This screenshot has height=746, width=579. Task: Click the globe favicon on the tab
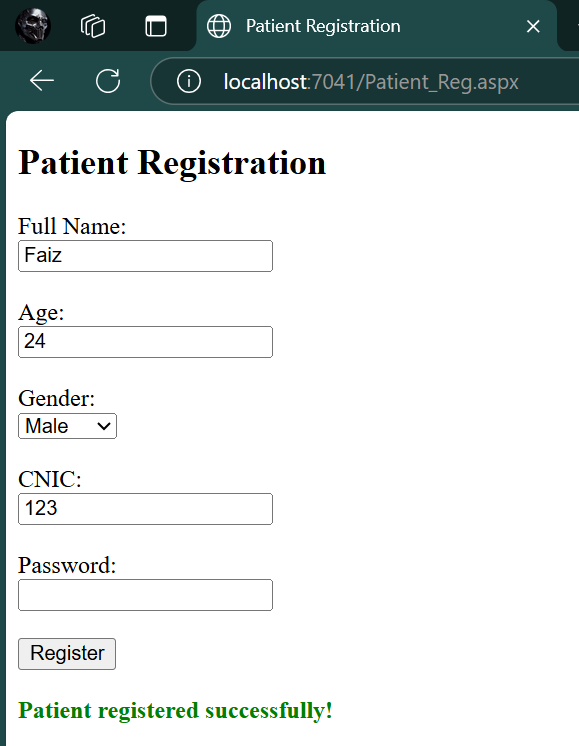pos(219,26)
